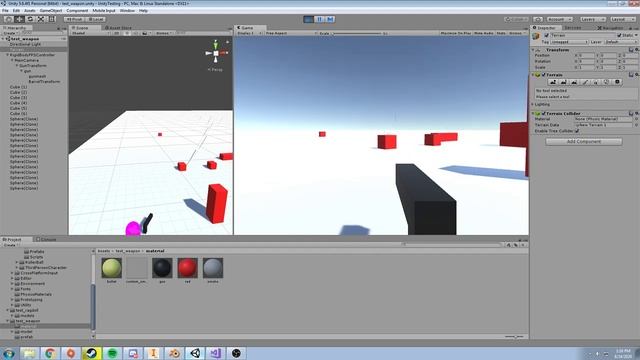Open Chrome from the taskbar
Screen dimensions: 640x360
[x=50, y=353]
